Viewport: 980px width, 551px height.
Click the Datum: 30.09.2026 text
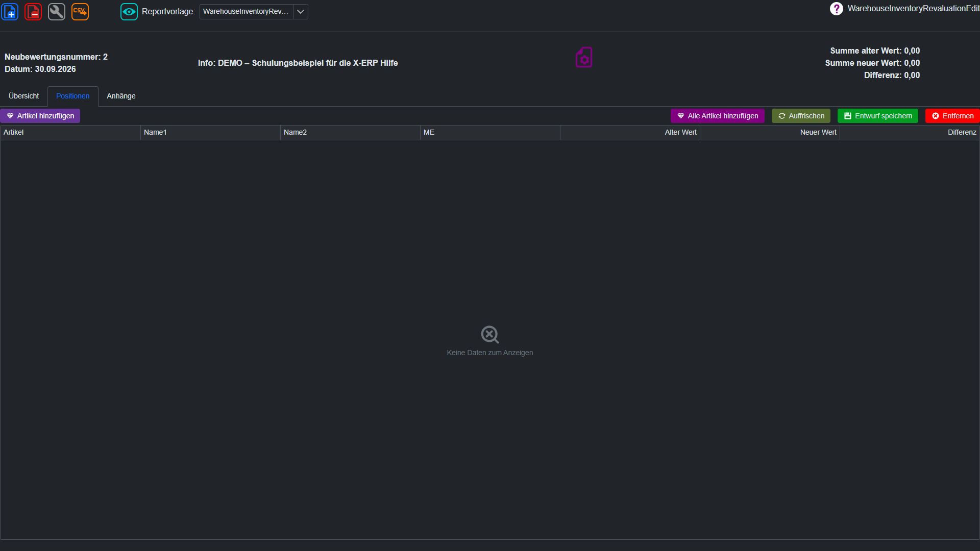40,69
